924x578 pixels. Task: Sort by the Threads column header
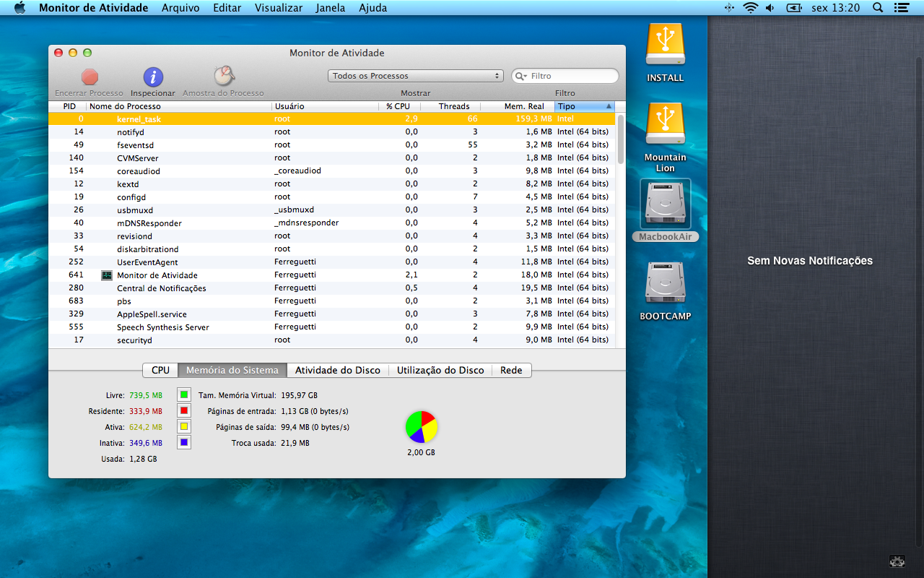pyautogui.click(x=451, y=106)
